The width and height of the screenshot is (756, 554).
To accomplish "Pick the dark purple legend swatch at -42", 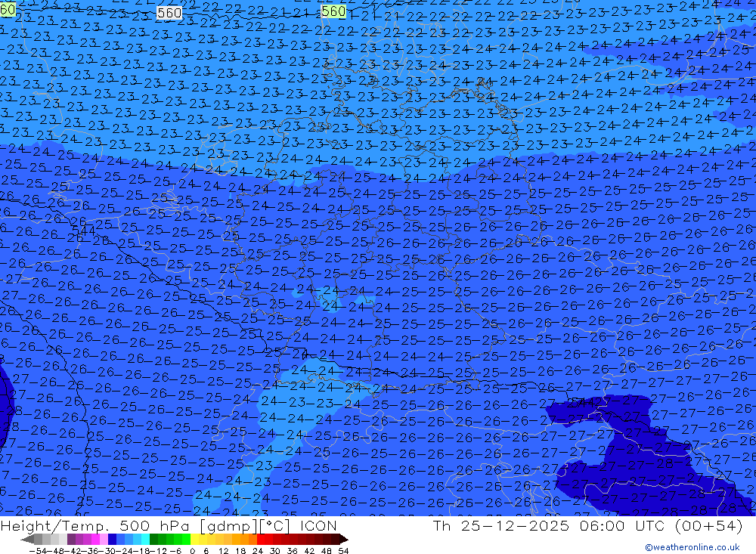I will tap(71, 540).
